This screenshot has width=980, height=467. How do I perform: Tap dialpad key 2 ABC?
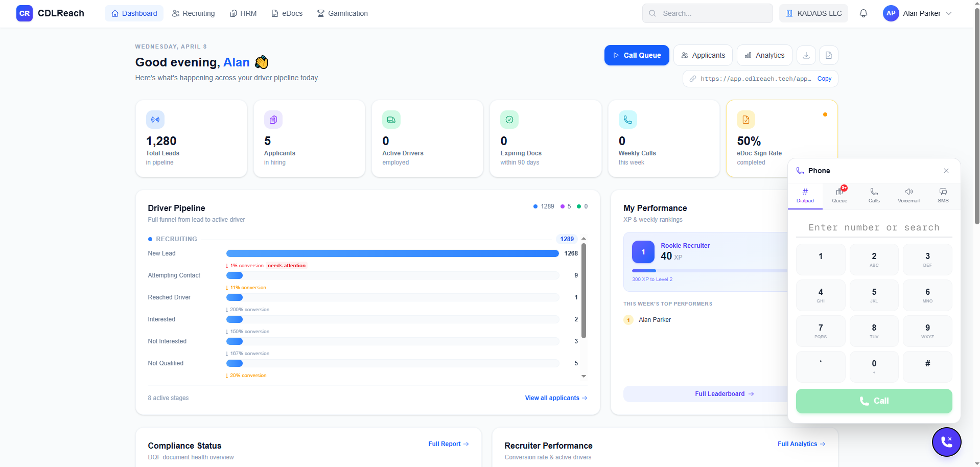(874, 260)
